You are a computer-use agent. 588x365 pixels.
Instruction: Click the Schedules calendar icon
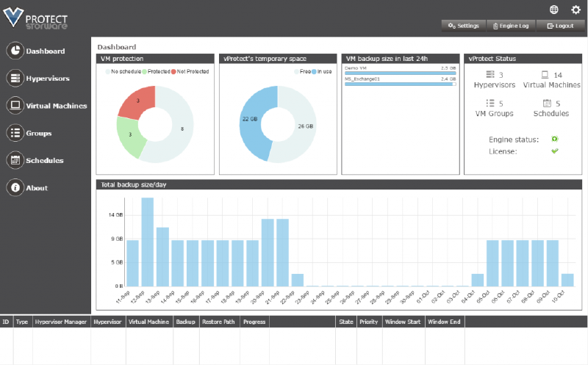[15, 160]
